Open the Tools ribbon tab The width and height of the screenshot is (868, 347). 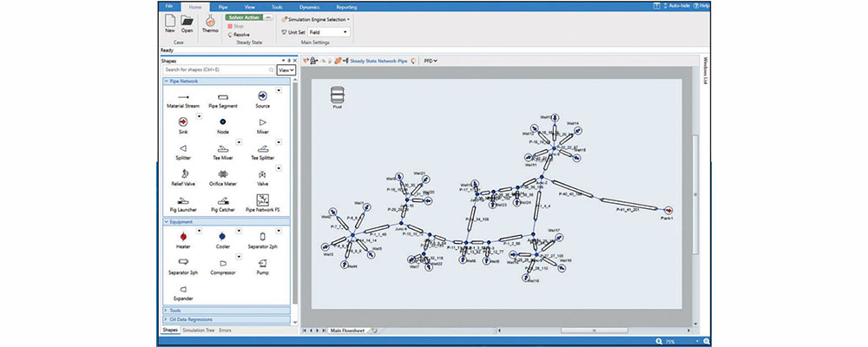coord(277,7)
